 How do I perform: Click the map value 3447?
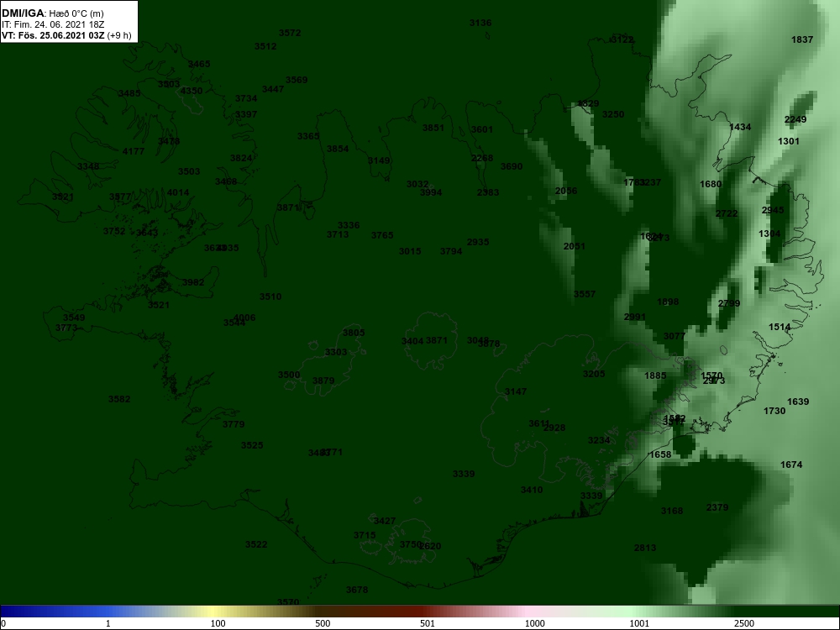pyautogui.click(x=273, y=90)
